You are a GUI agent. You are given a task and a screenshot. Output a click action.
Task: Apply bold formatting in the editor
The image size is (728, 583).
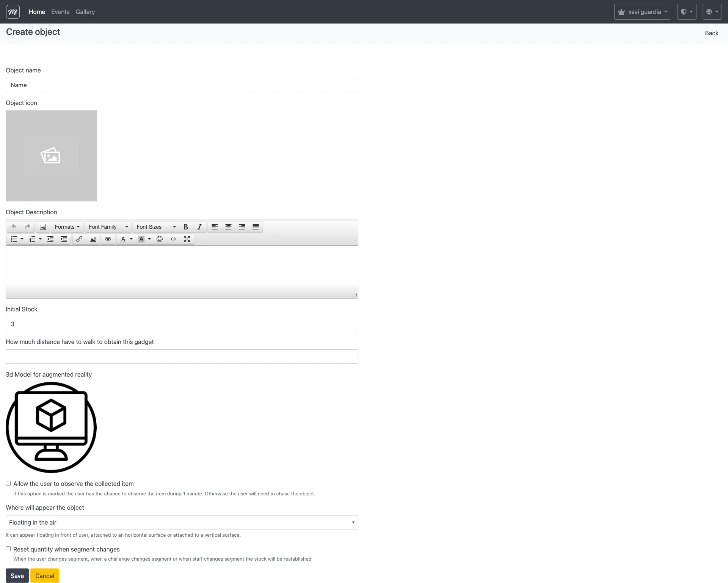186,226
